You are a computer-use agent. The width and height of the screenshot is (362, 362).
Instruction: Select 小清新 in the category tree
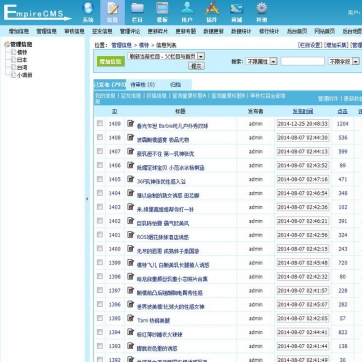(x=25, y=75)
